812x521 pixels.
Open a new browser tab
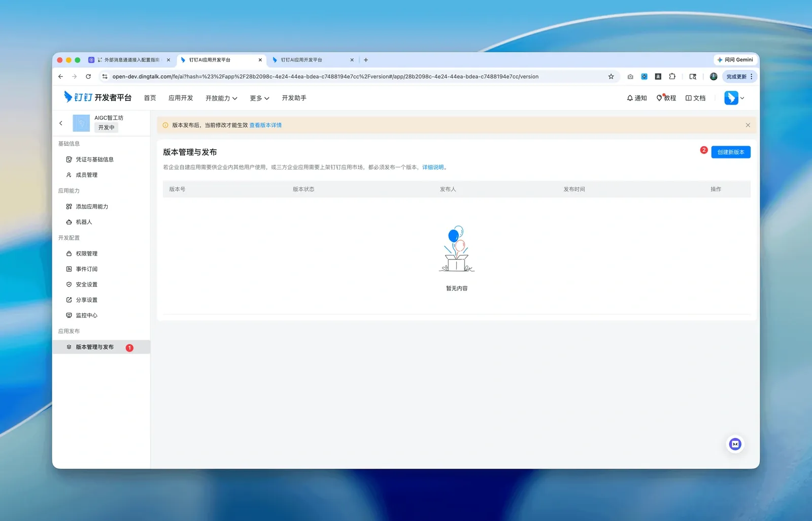coord(366,60)
